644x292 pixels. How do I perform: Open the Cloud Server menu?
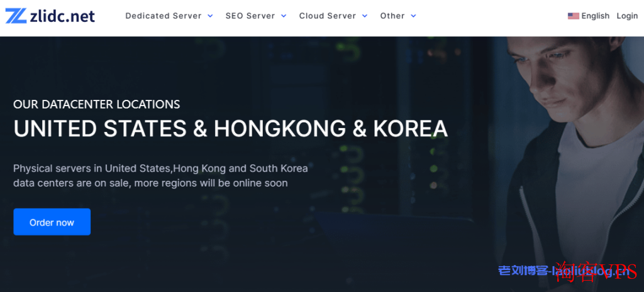pyautogui.click(x=327, y=16)
